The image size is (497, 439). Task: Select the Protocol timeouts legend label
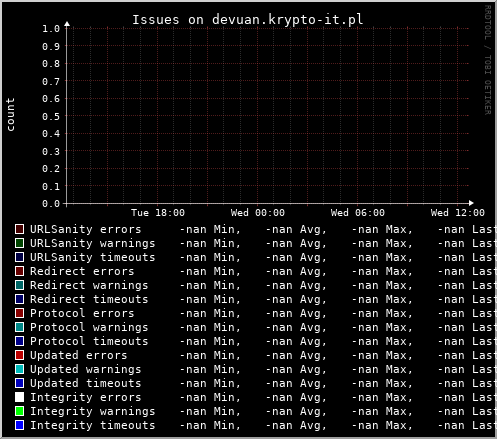click(x=89, y=341)
